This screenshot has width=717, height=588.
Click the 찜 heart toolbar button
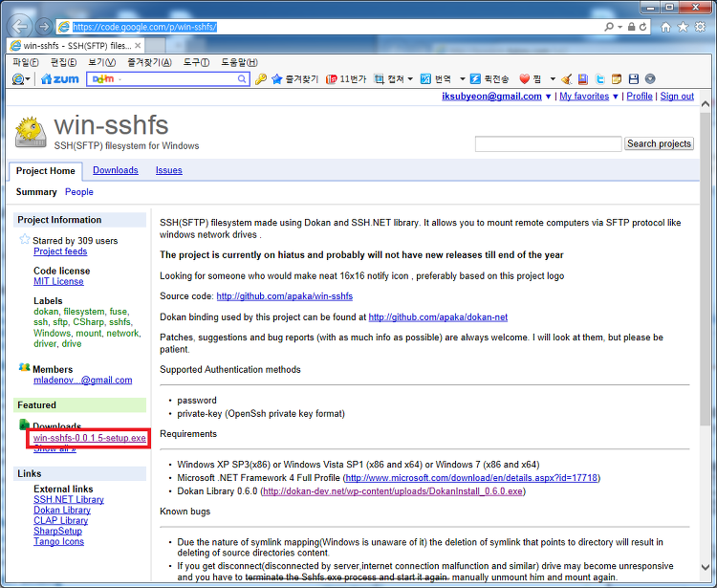(x=531, y=79)
